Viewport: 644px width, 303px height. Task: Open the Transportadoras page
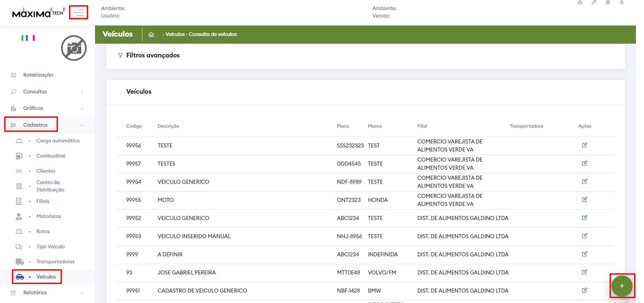pyautogui.click(x=55, y=262)
